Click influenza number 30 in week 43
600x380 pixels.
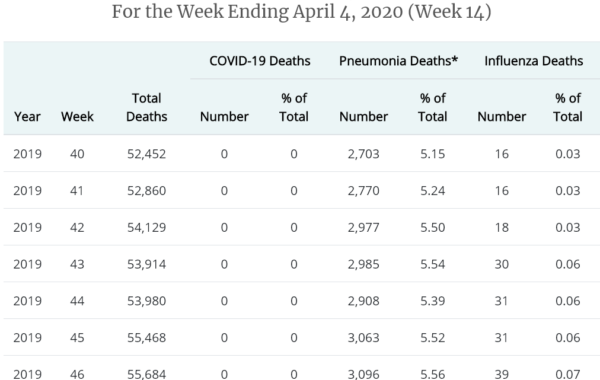[502, 264]
